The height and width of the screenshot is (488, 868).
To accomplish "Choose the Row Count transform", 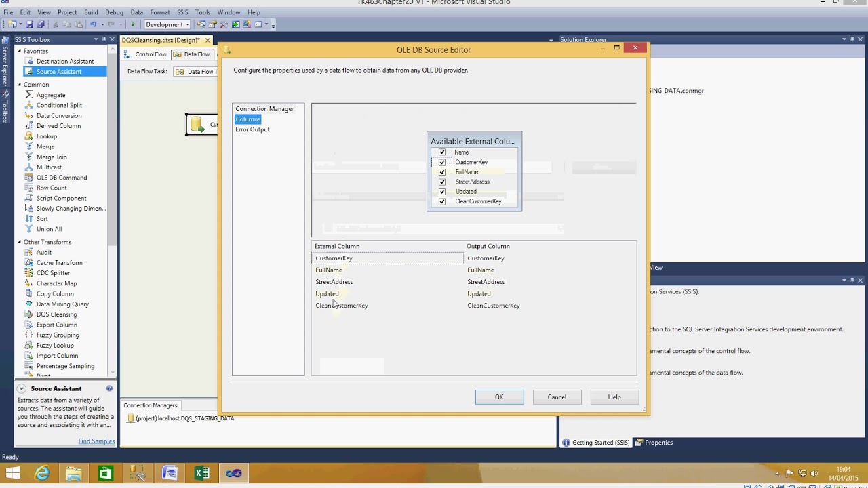I will 52,188.
